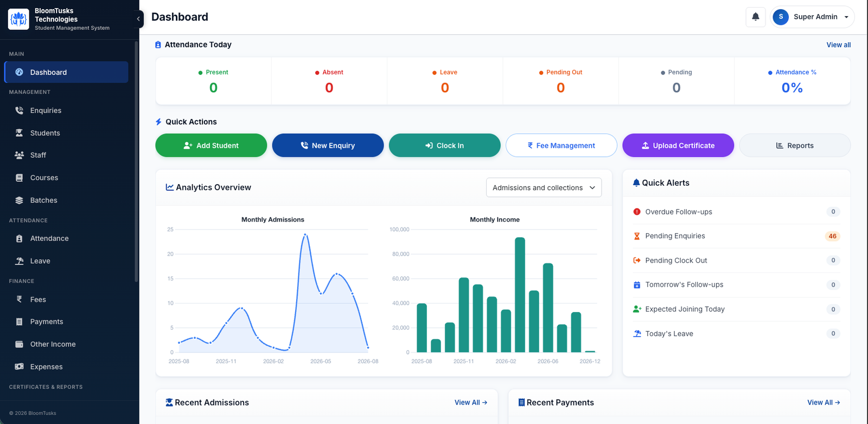Click View All in Recent Admissions
The image size is (868, 424).
[471, 403]
